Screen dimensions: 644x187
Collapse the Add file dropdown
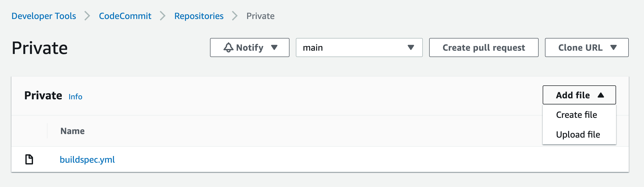point(579,95)
